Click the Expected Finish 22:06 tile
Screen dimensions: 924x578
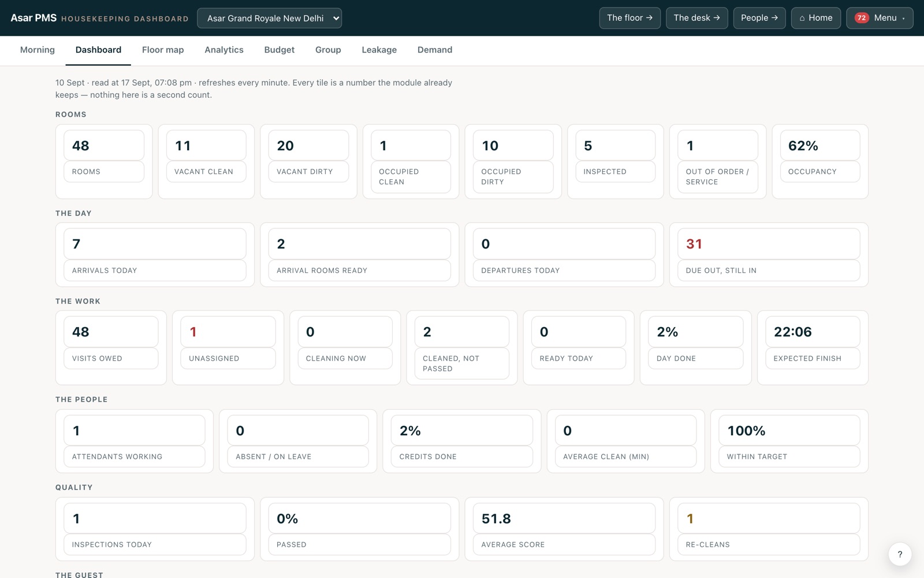click(813, 347)
